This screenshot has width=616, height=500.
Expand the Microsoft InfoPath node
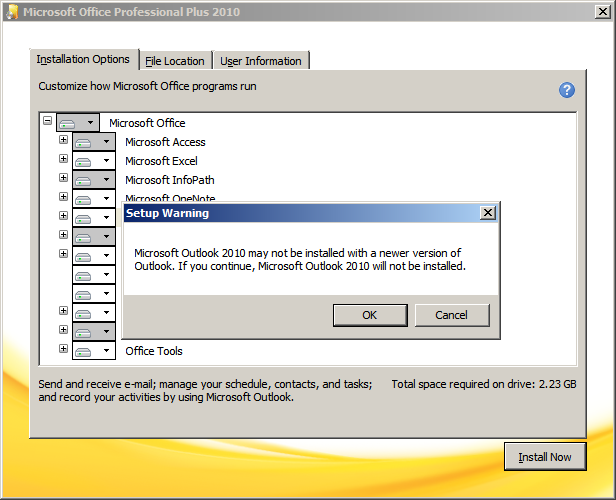click(63, 178)
